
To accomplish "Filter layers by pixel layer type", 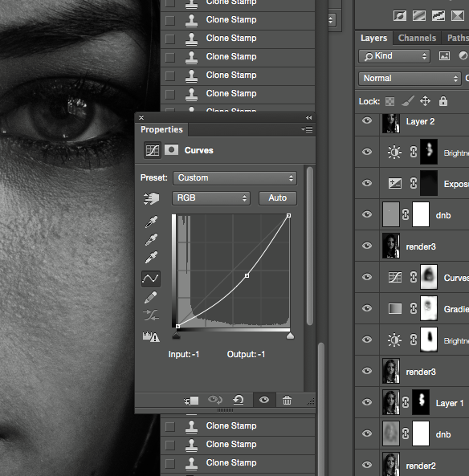I will pos(444,56).
